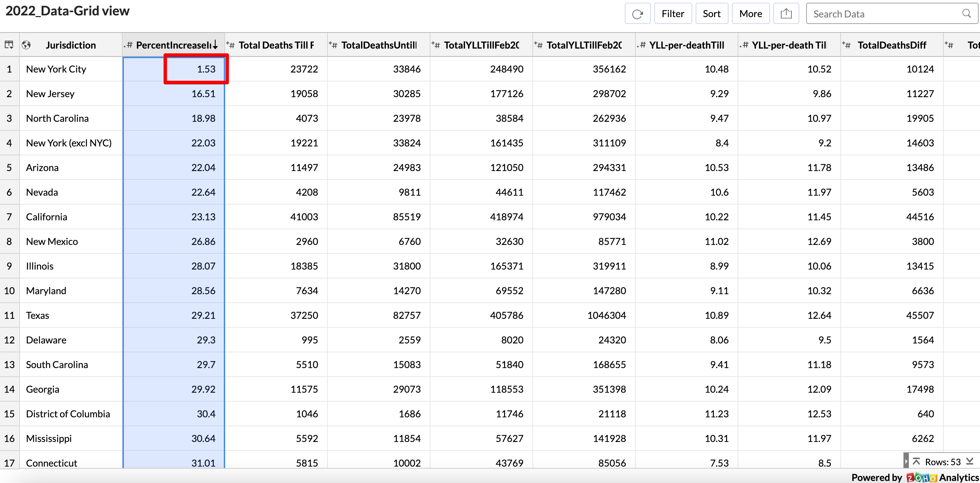Screen dimensions: 980x483
Task: Select the California cell
Action: (x=71, y=217)
